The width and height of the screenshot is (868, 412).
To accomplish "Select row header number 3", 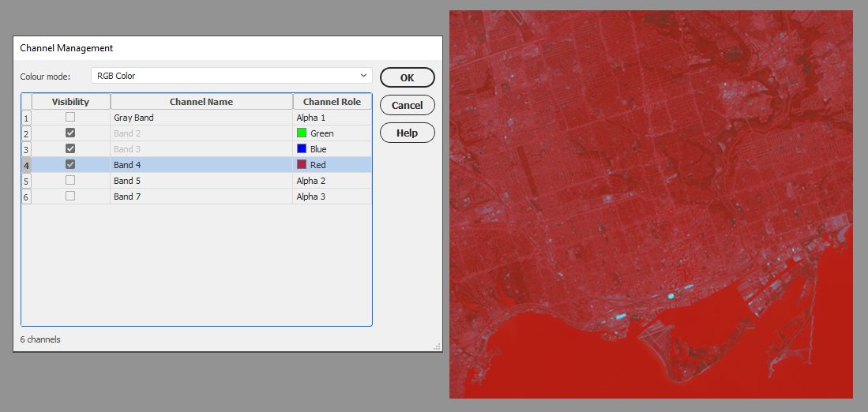I will tap(27, 149).
